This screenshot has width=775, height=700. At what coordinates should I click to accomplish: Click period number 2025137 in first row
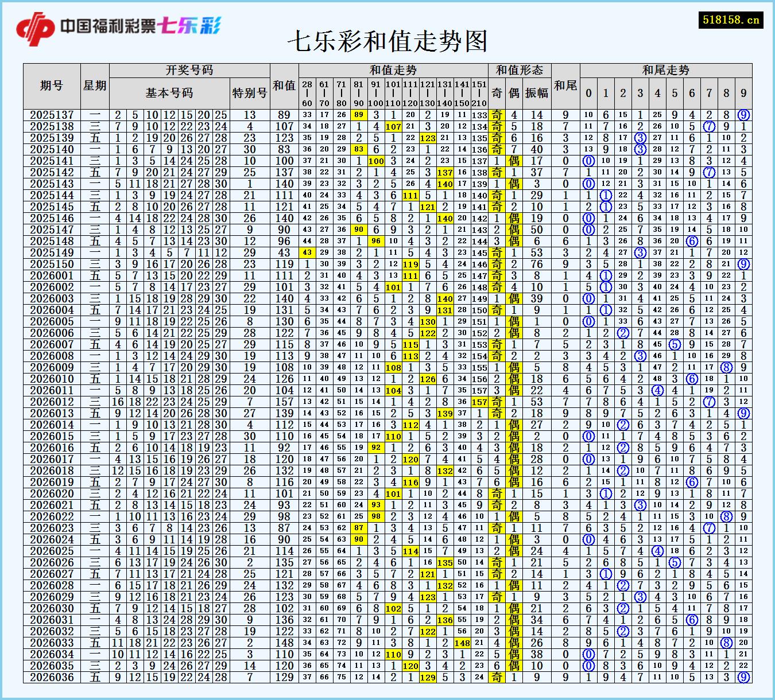point(55,114)
